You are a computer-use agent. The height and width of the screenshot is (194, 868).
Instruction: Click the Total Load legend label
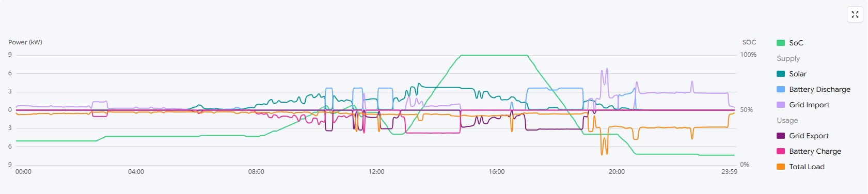pos(807,167)
